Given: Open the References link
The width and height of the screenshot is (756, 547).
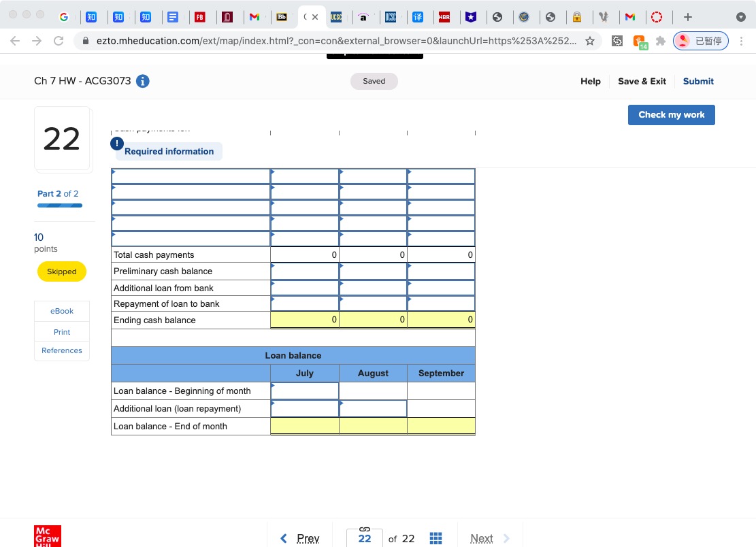Looking at the screenshot, I should click(62, 350).
